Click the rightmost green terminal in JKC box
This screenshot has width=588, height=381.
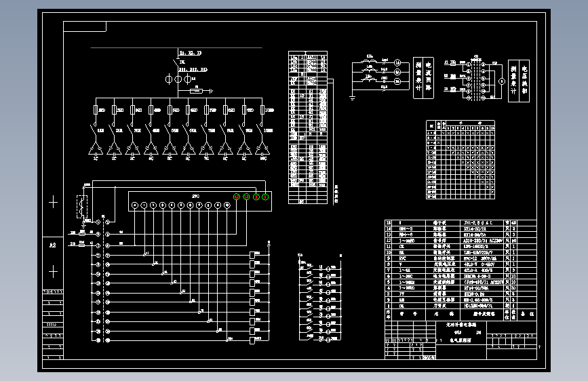(265, 197)
